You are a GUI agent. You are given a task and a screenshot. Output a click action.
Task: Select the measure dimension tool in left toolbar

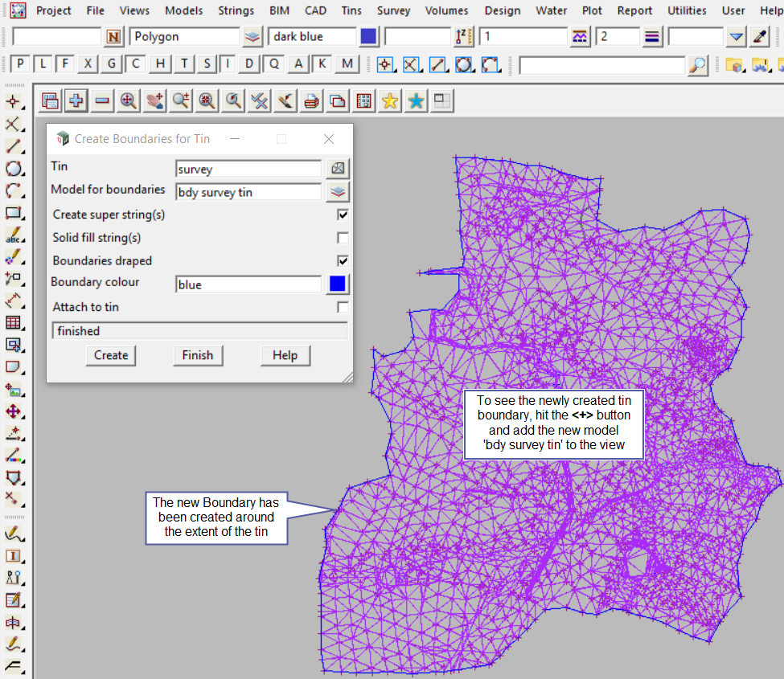[x=14, y=301]
